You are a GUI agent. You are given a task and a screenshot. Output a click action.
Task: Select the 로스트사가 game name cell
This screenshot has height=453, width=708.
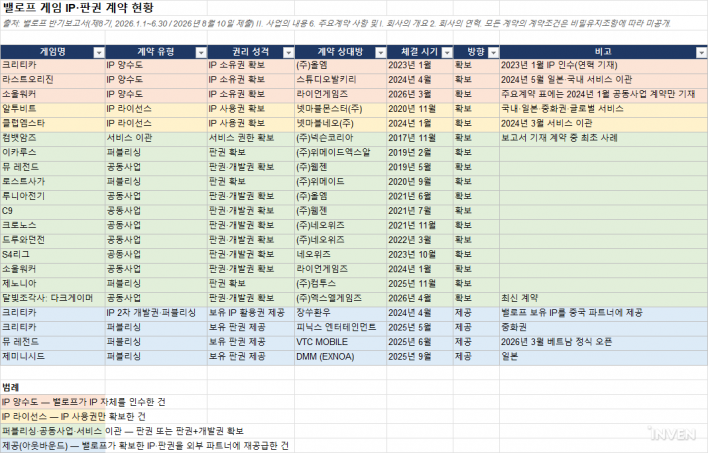(x=53, y=182)
